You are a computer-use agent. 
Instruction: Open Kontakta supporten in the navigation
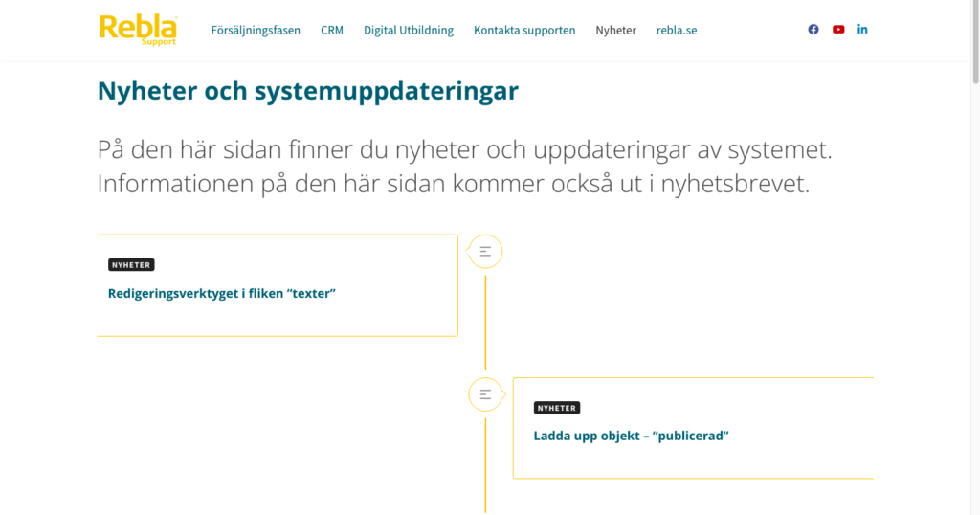tap(524, 30)
